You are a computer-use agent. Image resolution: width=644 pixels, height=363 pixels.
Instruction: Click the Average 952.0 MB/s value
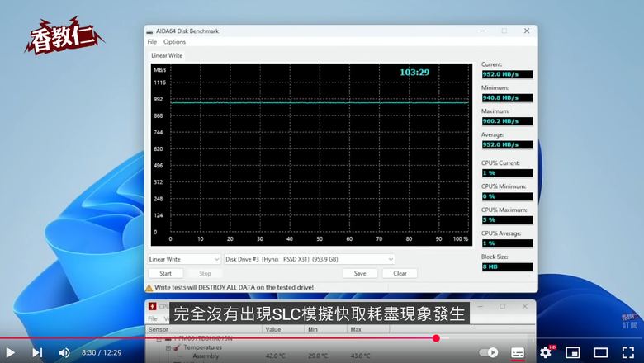click(508, 144)
